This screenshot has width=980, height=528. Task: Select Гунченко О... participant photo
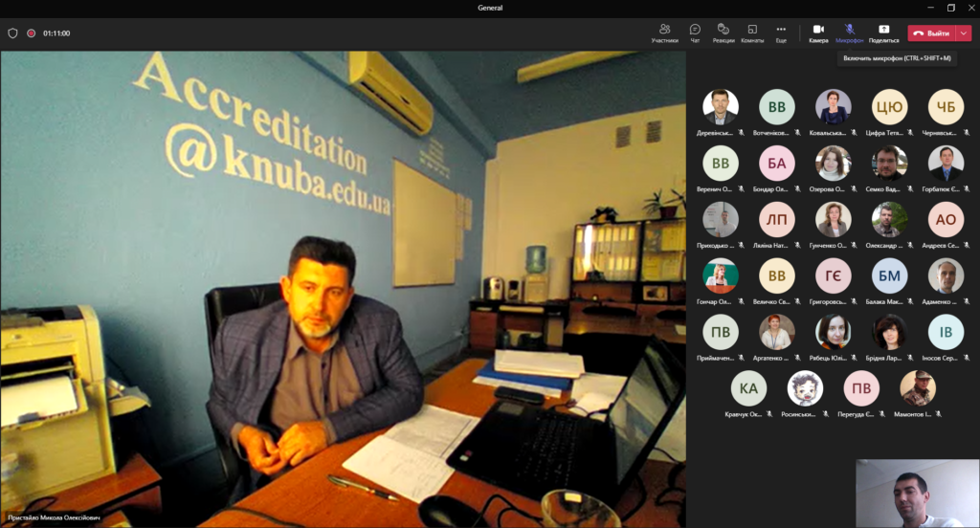(834, 219)
